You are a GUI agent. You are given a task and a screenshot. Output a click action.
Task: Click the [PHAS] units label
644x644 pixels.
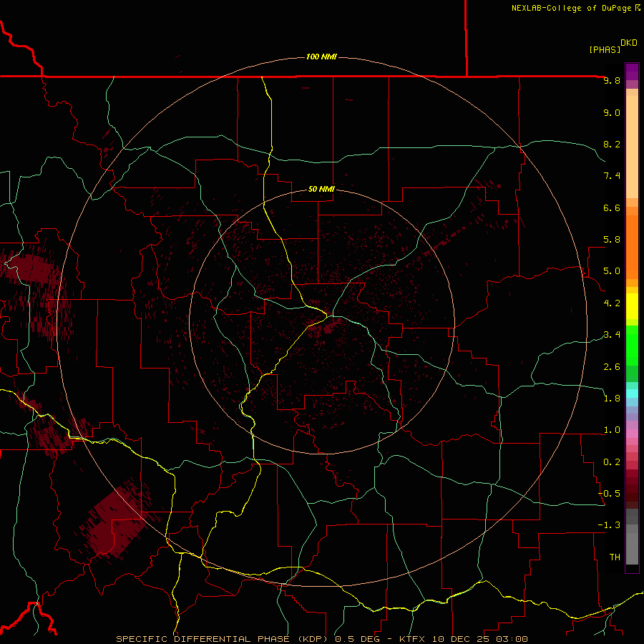pyautogui.click(x=605, y=49)
